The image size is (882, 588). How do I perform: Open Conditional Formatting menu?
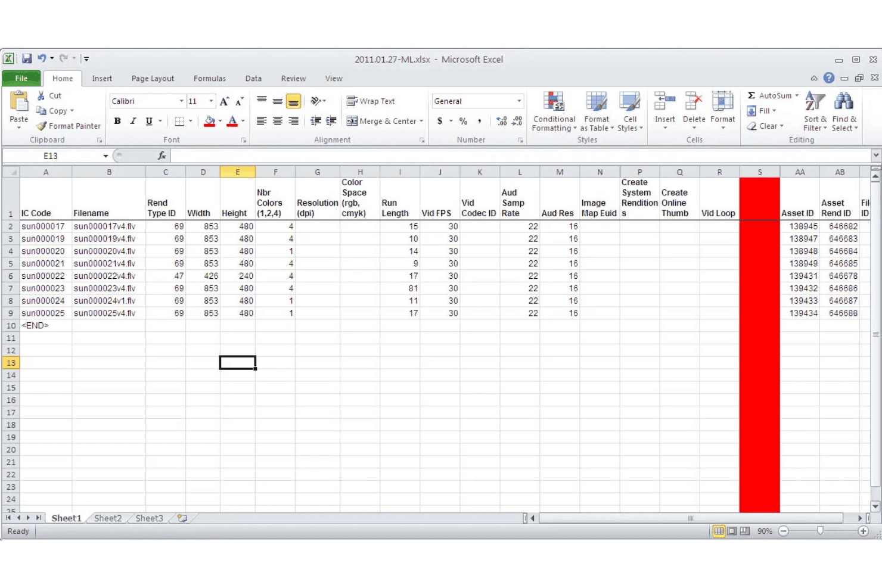[554, 111]
